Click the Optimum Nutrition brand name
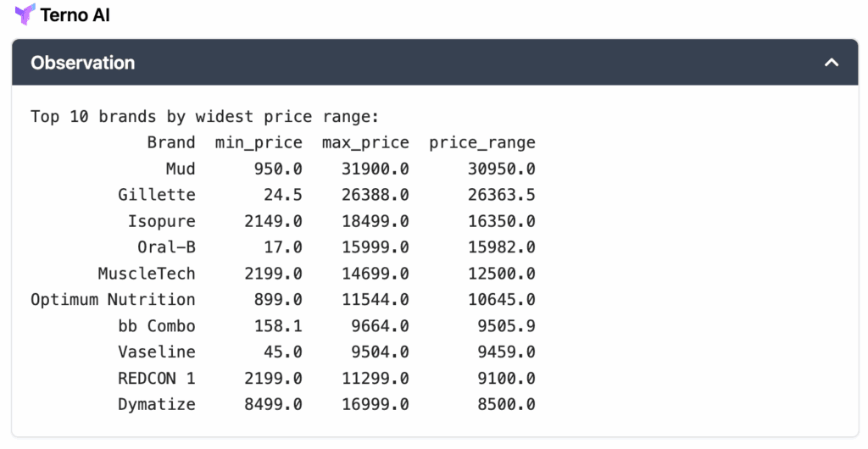Screen dimensions: 868x449 (113, 300)
